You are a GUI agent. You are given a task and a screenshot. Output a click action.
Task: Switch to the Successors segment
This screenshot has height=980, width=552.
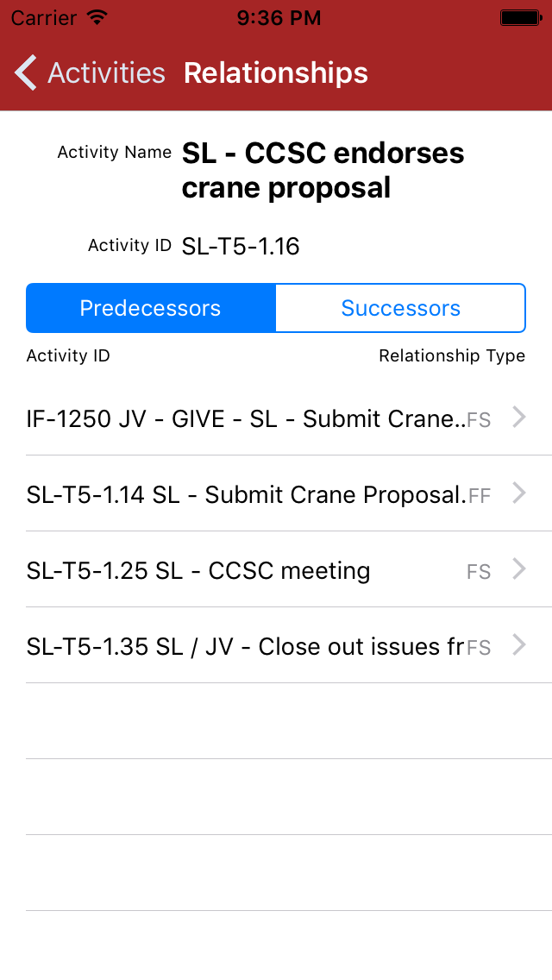400,308
